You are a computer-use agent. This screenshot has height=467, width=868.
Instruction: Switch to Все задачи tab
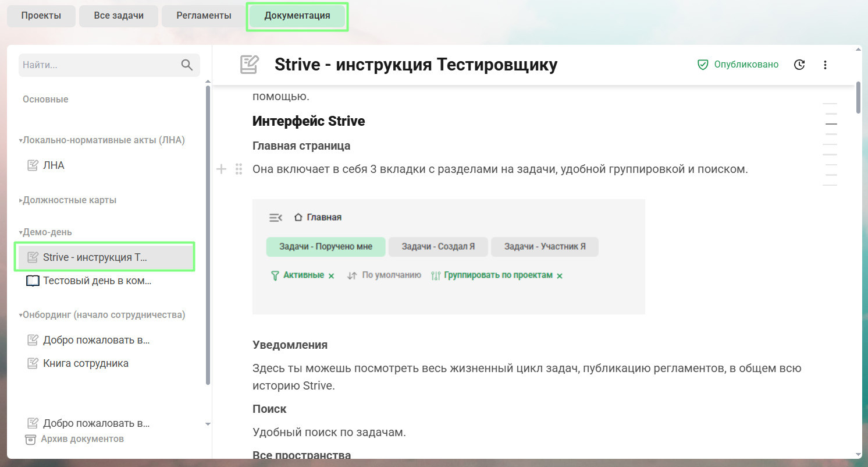click(119, 16)
